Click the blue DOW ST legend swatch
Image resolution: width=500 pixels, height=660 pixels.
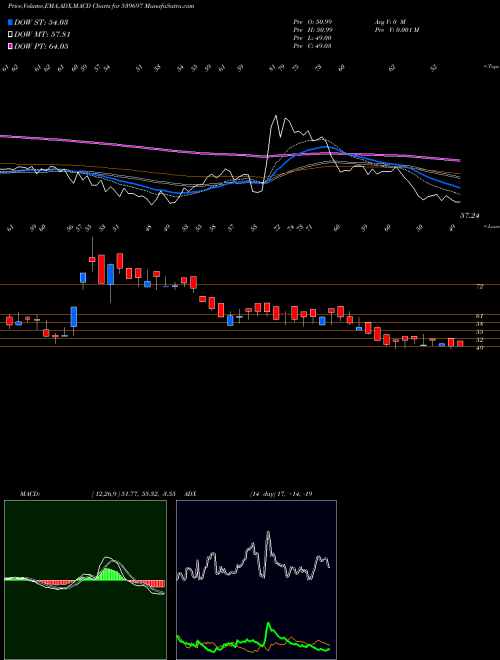click(x=11, y=22)
